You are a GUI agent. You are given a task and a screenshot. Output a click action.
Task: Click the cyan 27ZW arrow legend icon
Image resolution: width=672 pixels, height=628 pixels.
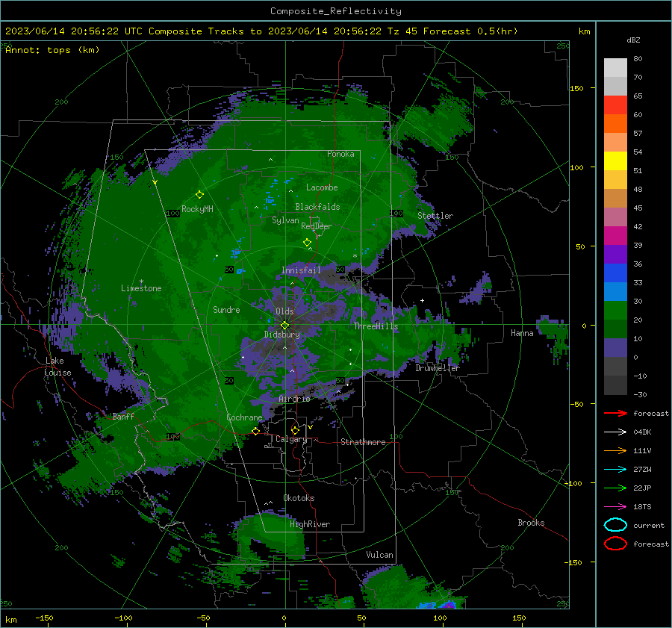coord(615,469)
